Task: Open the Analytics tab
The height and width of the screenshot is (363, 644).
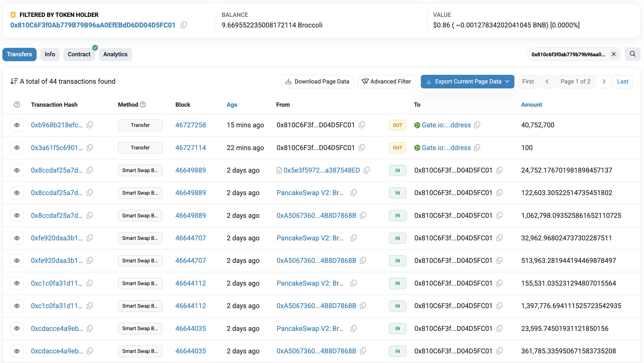Action: click(115, 54)
